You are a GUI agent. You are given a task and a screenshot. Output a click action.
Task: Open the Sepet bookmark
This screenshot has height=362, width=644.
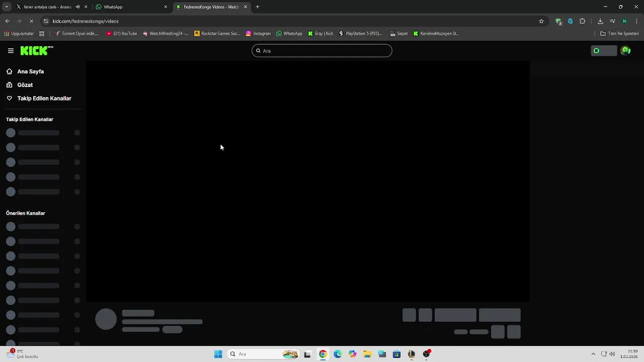[399, 34]
